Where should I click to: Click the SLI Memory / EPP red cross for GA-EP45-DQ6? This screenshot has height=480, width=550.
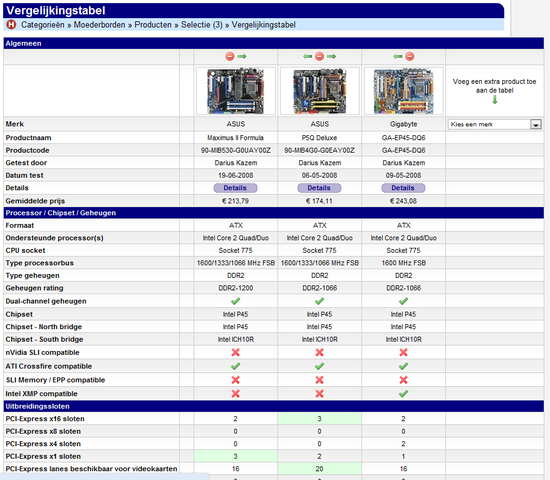tap(403, 380)
